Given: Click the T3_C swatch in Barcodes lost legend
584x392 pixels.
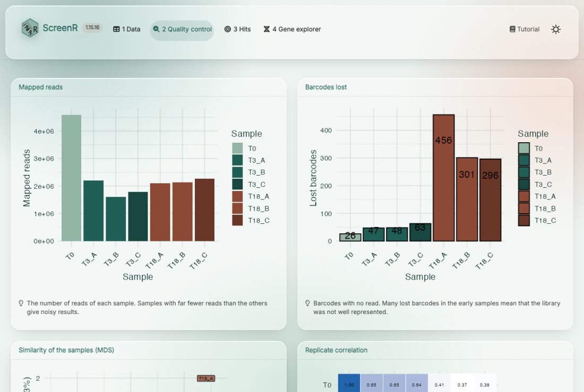Looking at the screenshot, I should (523, 184).
